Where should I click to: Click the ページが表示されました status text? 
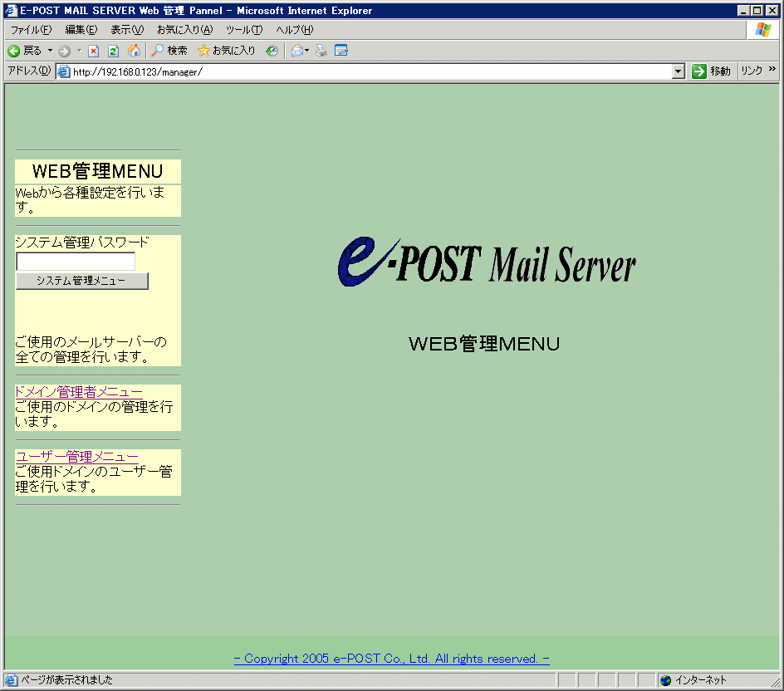click(x=66, y=680)
